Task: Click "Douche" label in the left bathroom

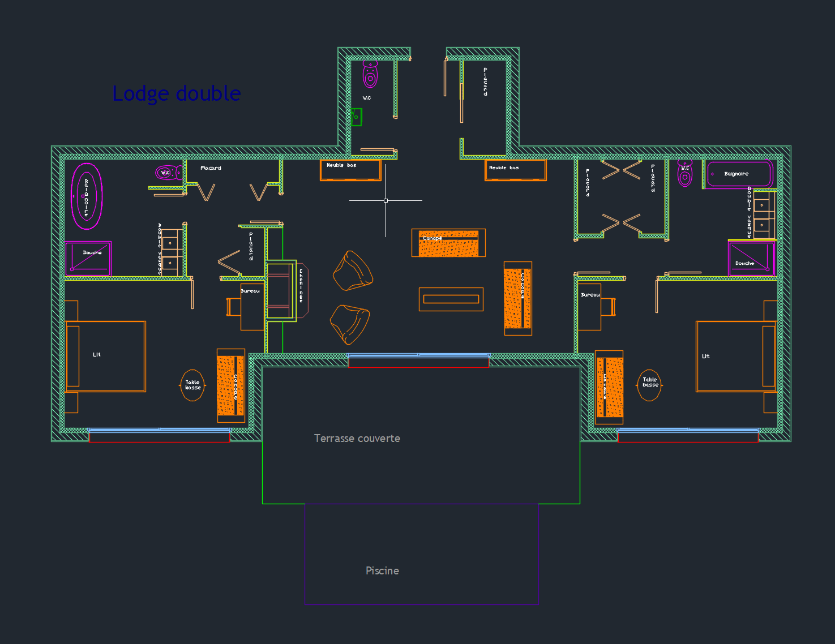Action: click(x=92, y=252)
